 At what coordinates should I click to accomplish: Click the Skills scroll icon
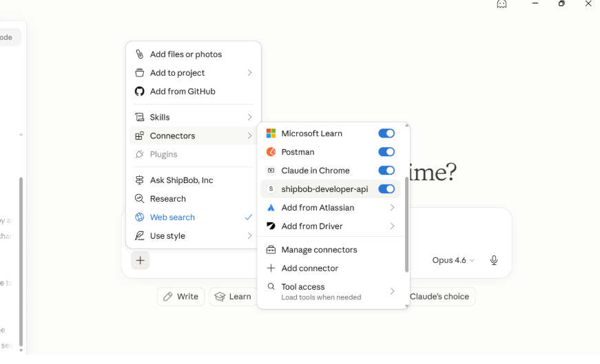[140, 118]
